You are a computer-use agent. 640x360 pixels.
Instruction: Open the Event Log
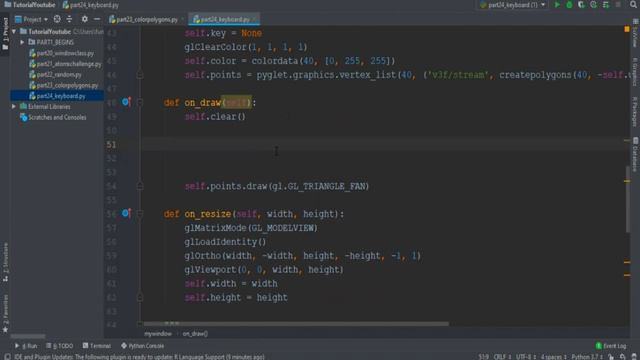611,346
